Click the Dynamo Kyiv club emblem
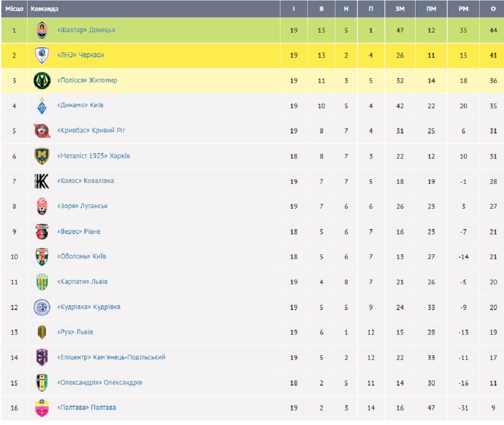 click(42, 106)
